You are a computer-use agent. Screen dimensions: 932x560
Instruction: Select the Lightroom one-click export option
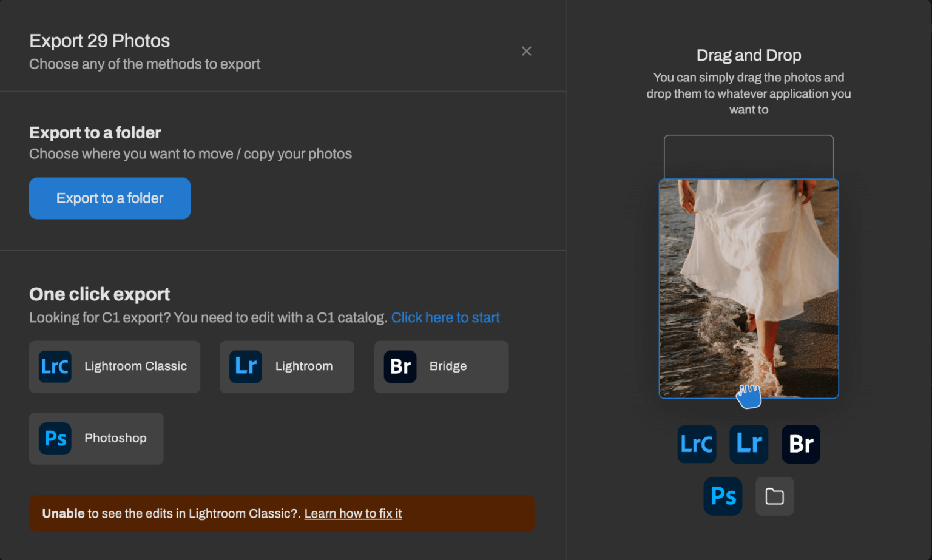pyautogui.click(x=286, y=366)
